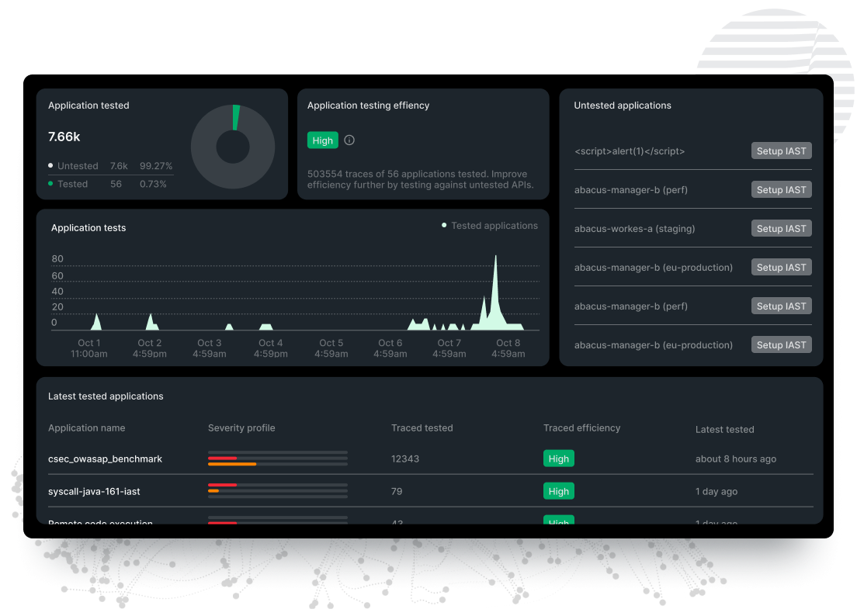Click Setup IAST for abacus-manager-b eu-production
The image size is (857, 616).
pos(781,267)
